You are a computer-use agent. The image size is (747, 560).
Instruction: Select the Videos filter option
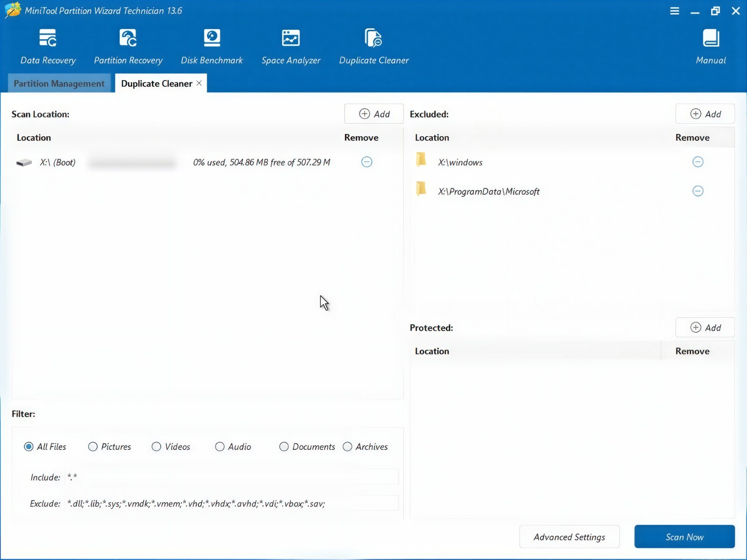pyautogui.click(x=156, y=447)
